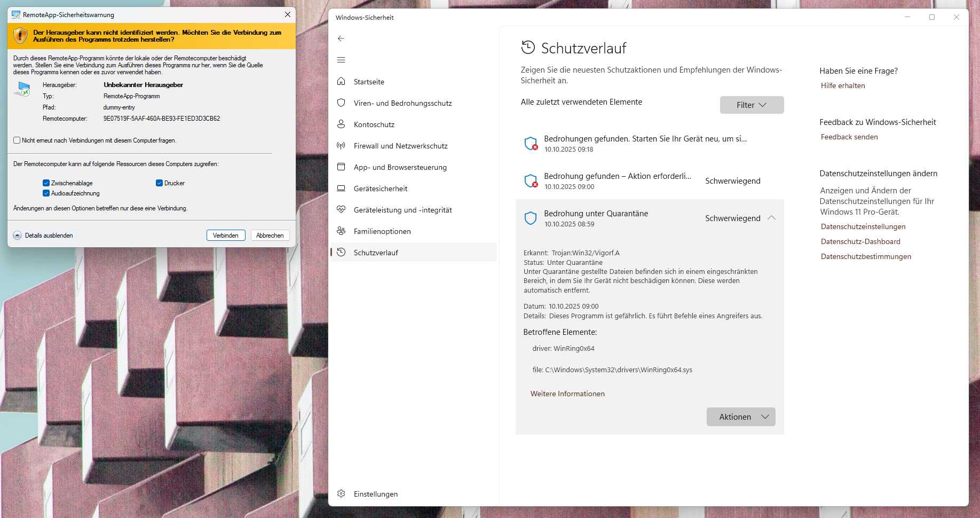Image resolution: width=980 pixels, height=518 pixels.
Task: Open the hamburger navigation menu
Action: (341, 60)
